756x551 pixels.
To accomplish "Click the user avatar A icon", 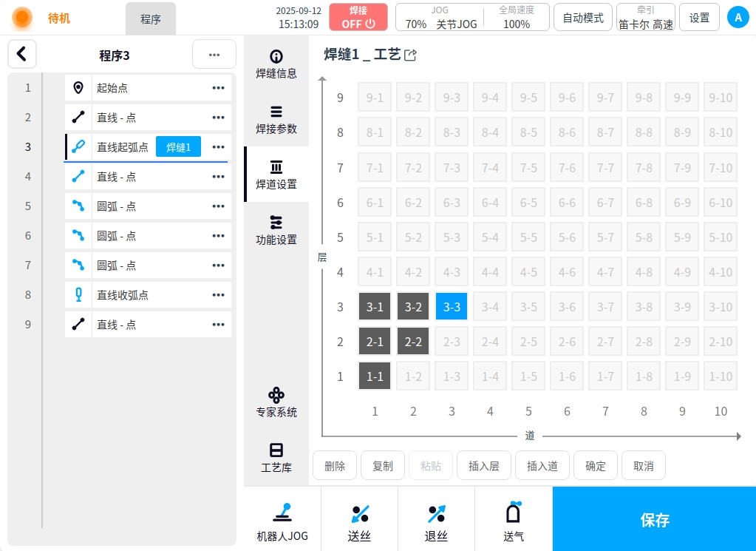I will coord(738,18).
